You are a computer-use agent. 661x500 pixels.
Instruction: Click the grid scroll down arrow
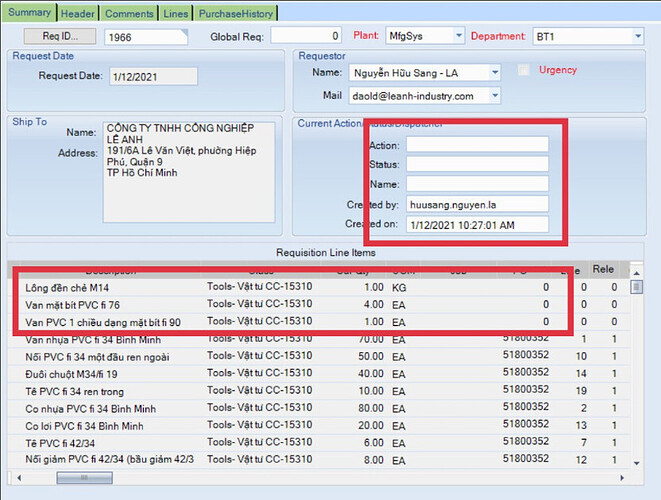tap(637, 463)
